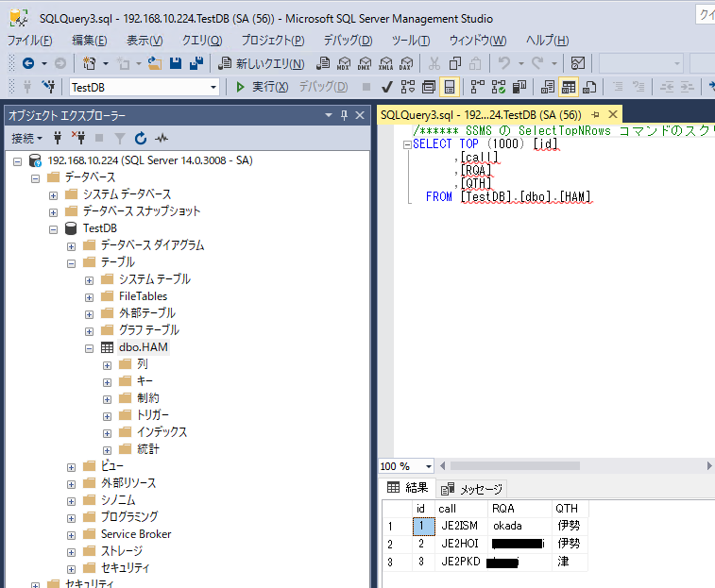Screen dimensions: 715x588
Task: Collapse the dbo.HAM table node
Action: tap(90, 347)
